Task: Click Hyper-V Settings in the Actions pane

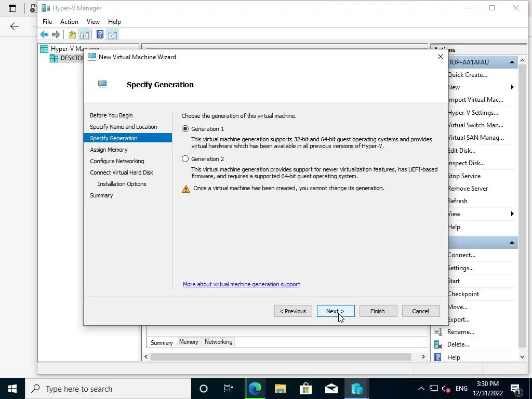Action: point(473,113)
